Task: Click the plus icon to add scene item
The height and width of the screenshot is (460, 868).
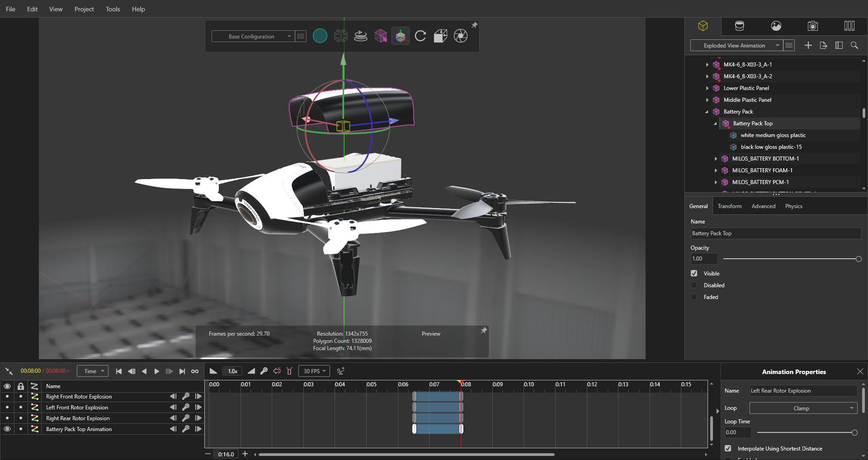Action: 808,45
